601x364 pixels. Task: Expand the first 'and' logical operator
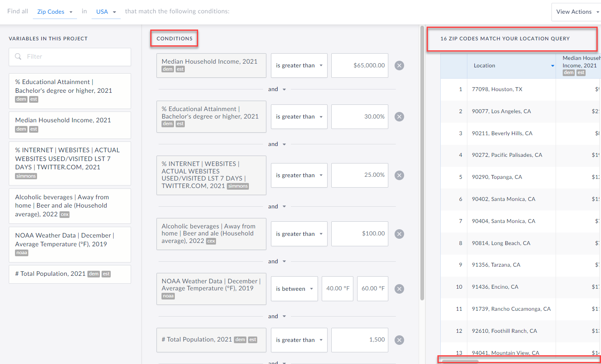tap(277, 89)
